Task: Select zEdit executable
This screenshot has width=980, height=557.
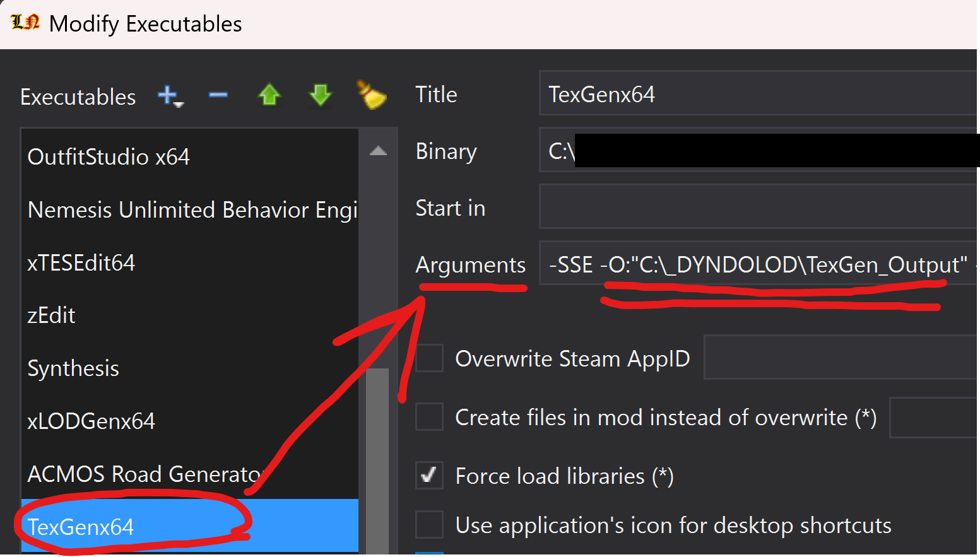Action: tap(52, 315)
